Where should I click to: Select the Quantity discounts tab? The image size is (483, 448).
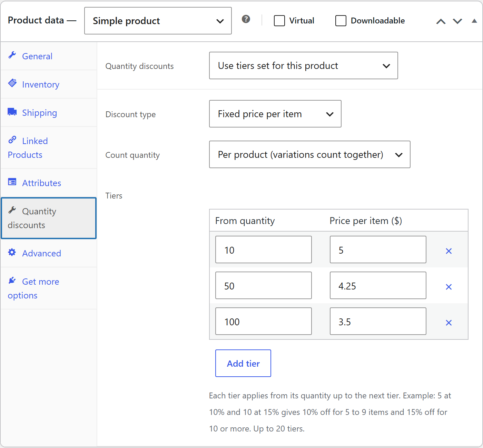49,218
